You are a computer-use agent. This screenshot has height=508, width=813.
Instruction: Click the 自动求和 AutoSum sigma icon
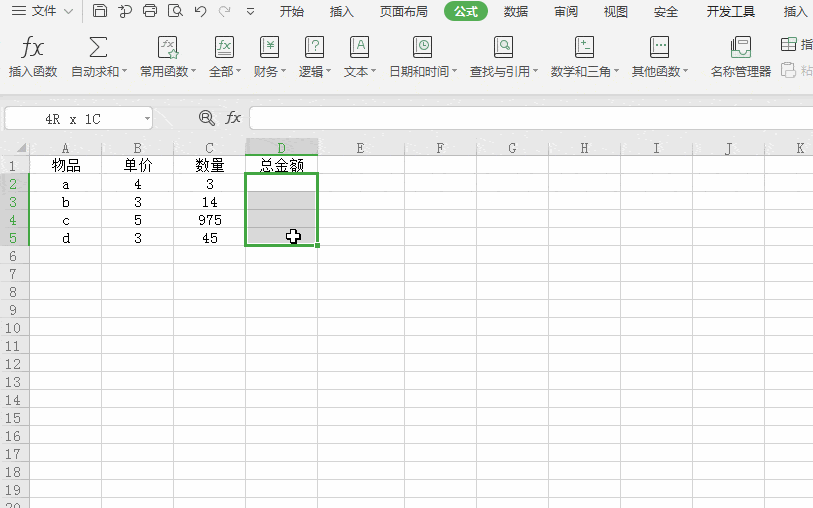(98, 48)
